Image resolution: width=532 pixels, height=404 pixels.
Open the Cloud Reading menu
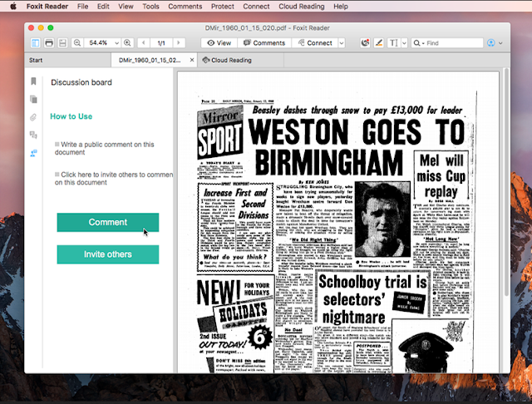coord(302,6)
